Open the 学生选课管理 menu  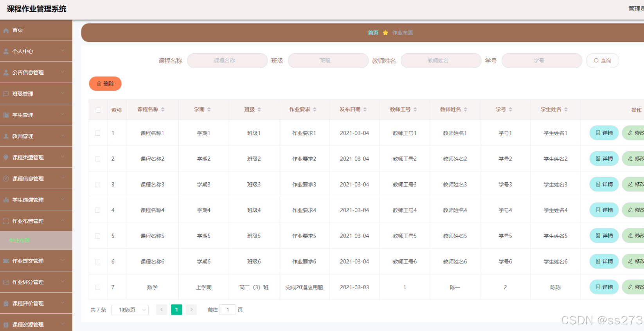coord(36,200)
